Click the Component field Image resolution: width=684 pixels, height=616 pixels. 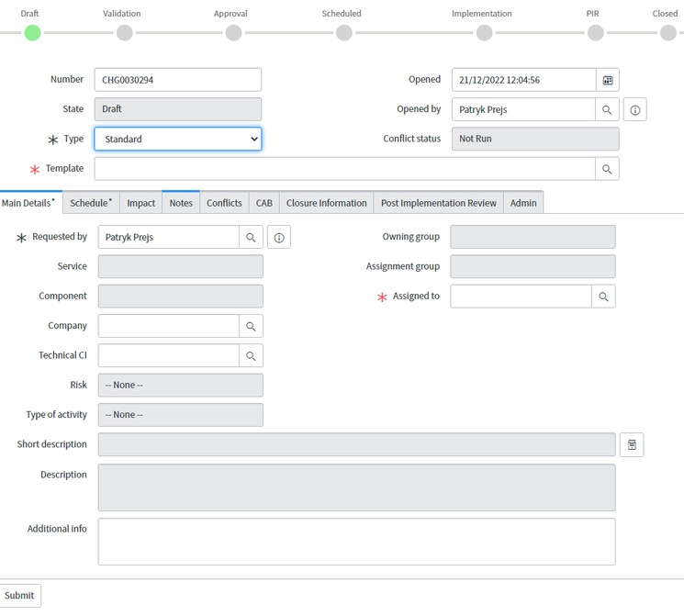coord(181,297)
